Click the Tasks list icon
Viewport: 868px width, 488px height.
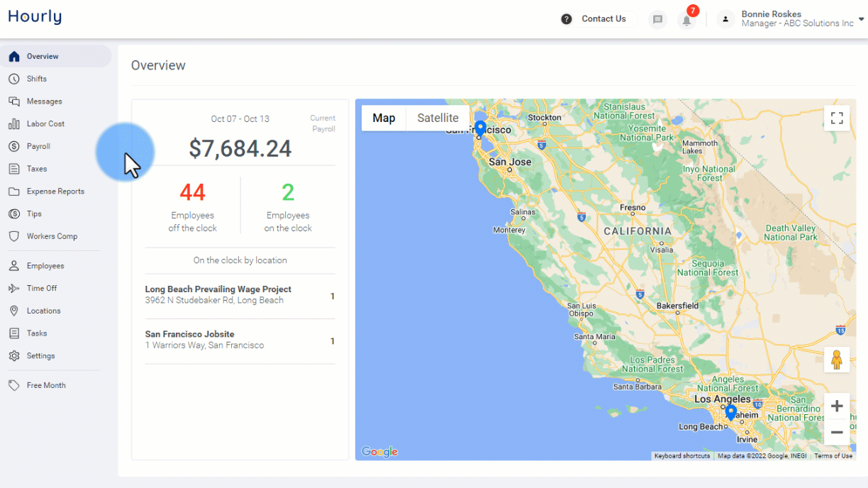pos(13,333)
